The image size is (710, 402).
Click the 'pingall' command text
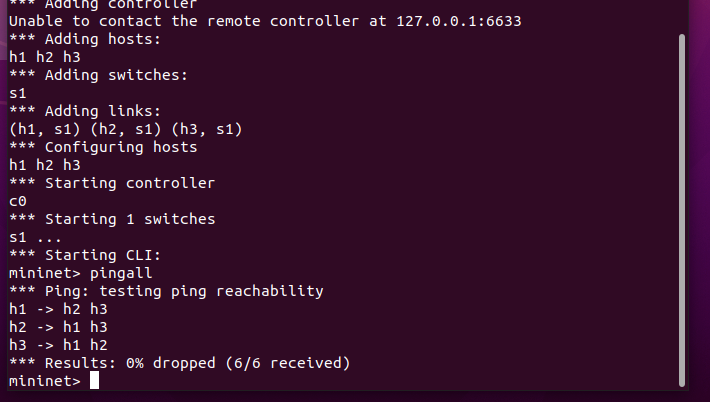point(120,273)
